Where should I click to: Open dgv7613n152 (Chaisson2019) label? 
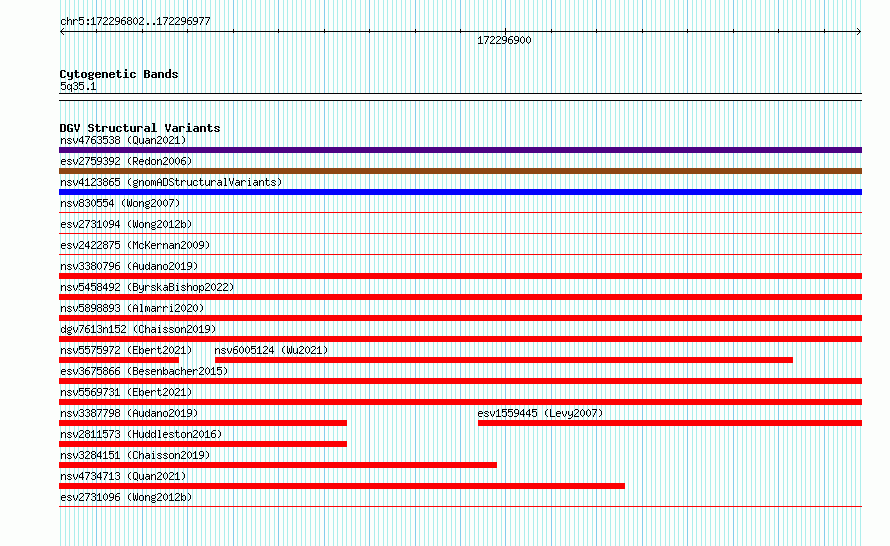point(138,329)
